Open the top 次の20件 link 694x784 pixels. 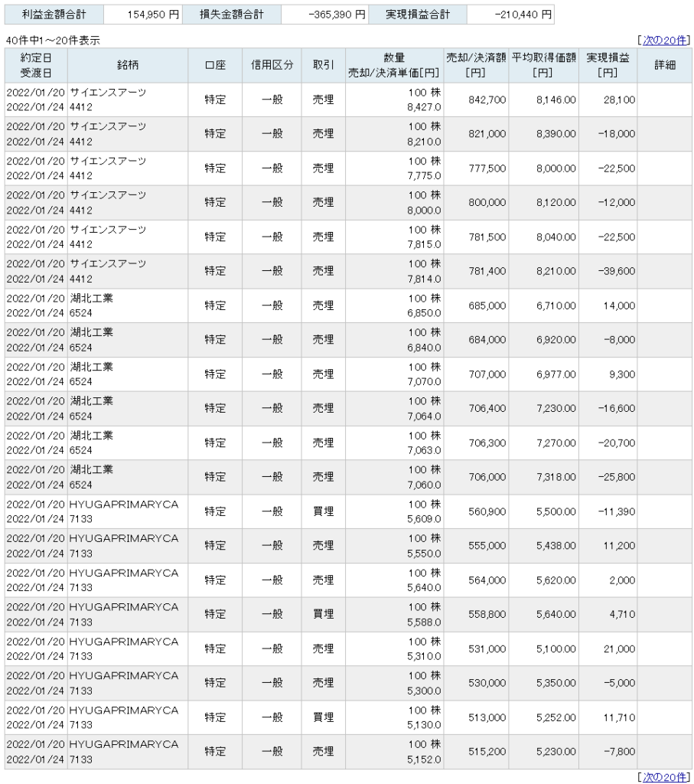(664, 41)
